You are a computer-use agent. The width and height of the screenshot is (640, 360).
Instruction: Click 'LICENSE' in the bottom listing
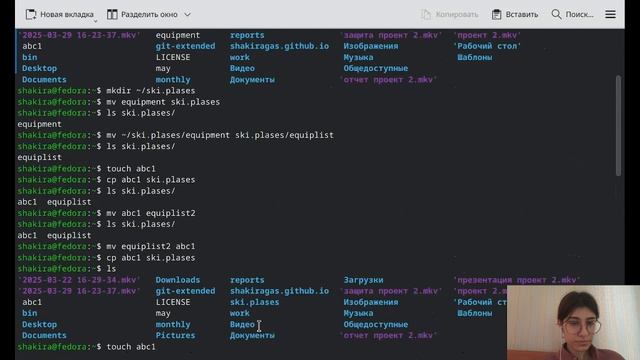173,302
